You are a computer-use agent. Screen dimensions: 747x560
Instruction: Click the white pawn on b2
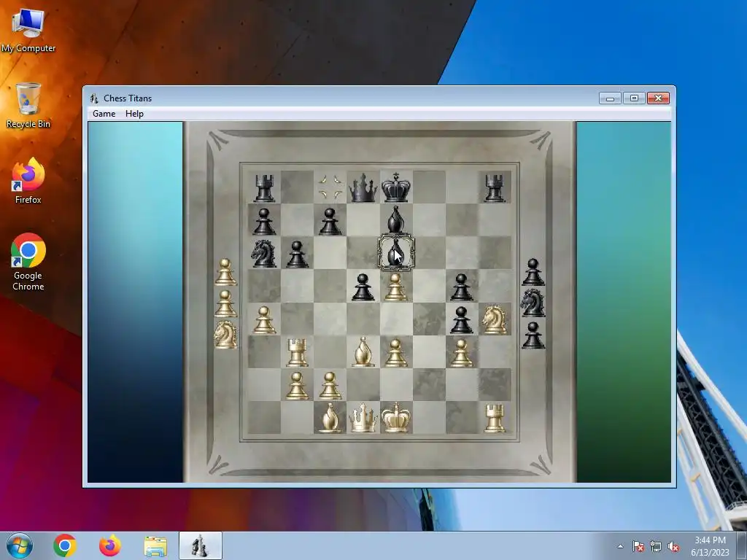[298, 385]
